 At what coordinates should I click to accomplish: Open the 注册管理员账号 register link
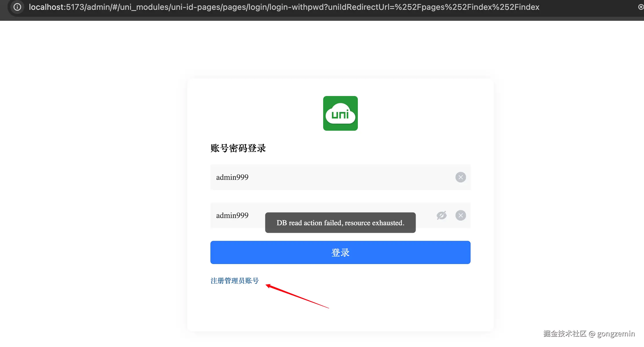click(234, 281)
